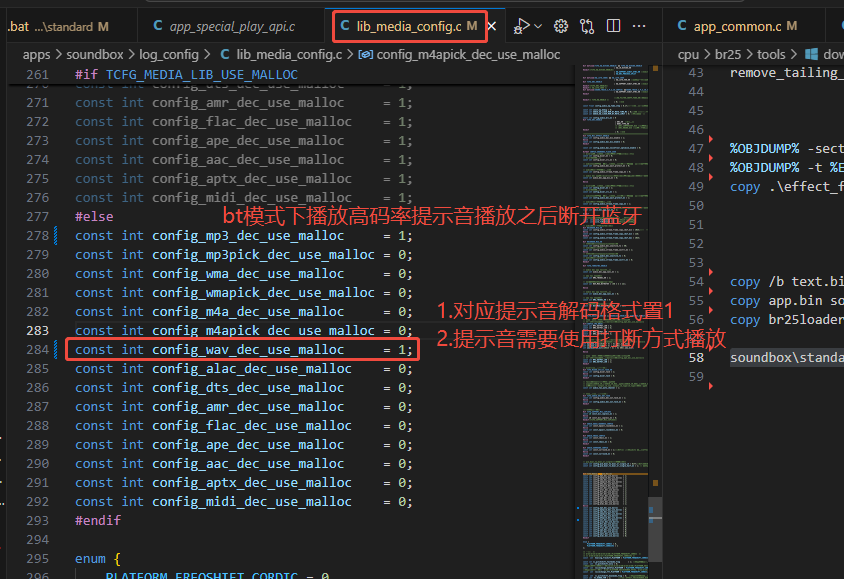Click 'config_flac_dec_use_malloc' on line 288
This screenshot has width=844, height=579.
[251, 426]
